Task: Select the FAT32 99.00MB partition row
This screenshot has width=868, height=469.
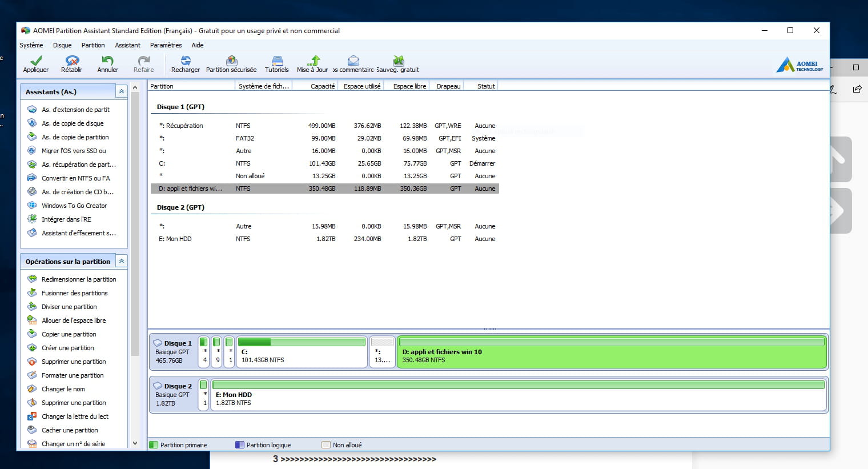Action: click(325, 138)
